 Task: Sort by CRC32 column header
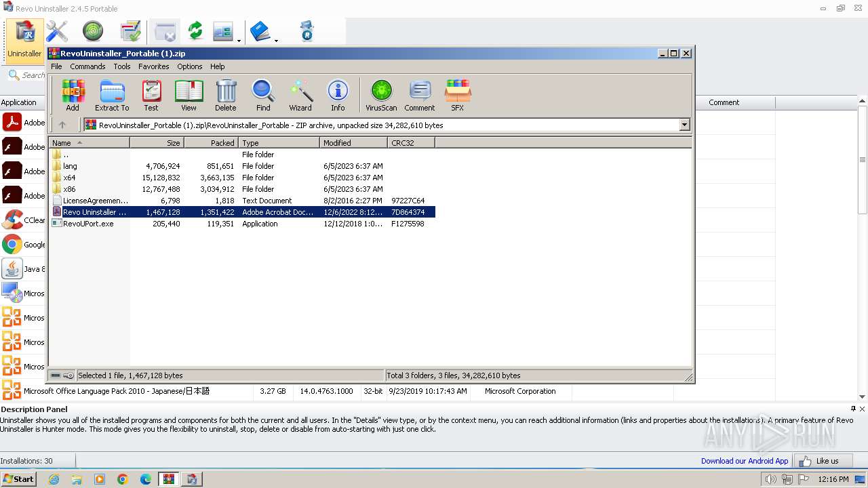coord(411,143)
